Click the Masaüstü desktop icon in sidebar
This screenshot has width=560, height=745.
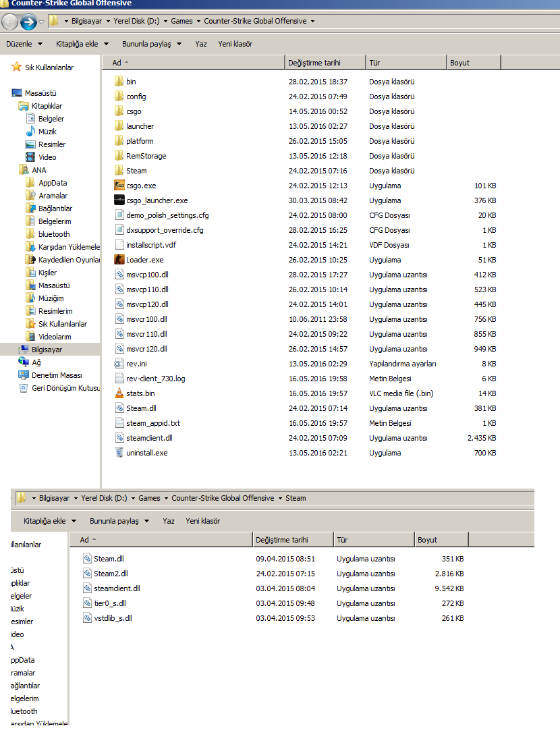[x=17, y=92]
